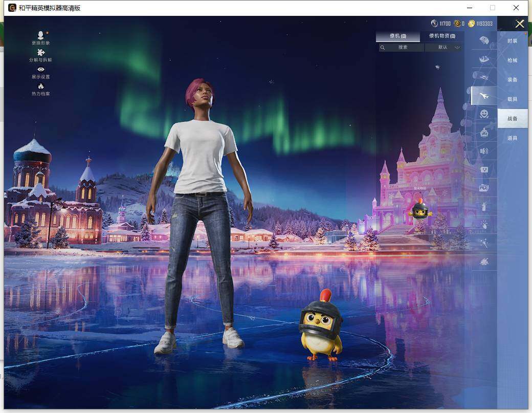This screenshot has height=413, width=532.
Task: Close the inventory with gold X
Action: [x=520, y=24]
